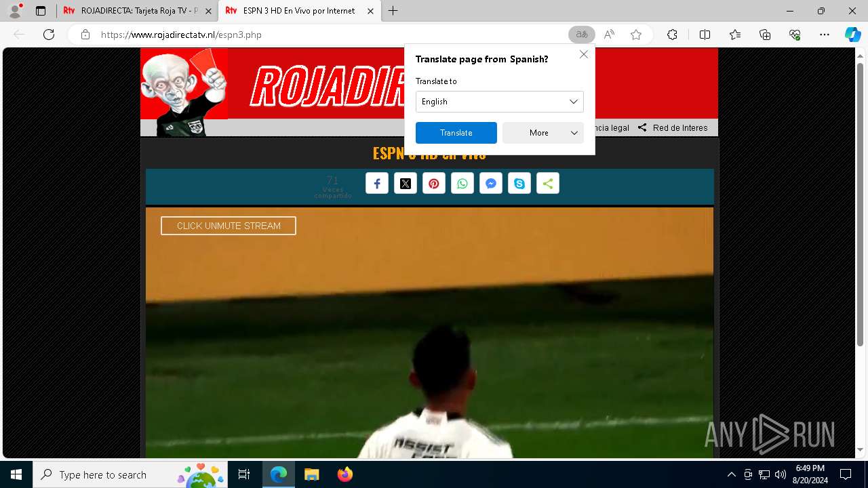868x488 pixels.
Task: Share via the Skype icon
Action: 519,184
